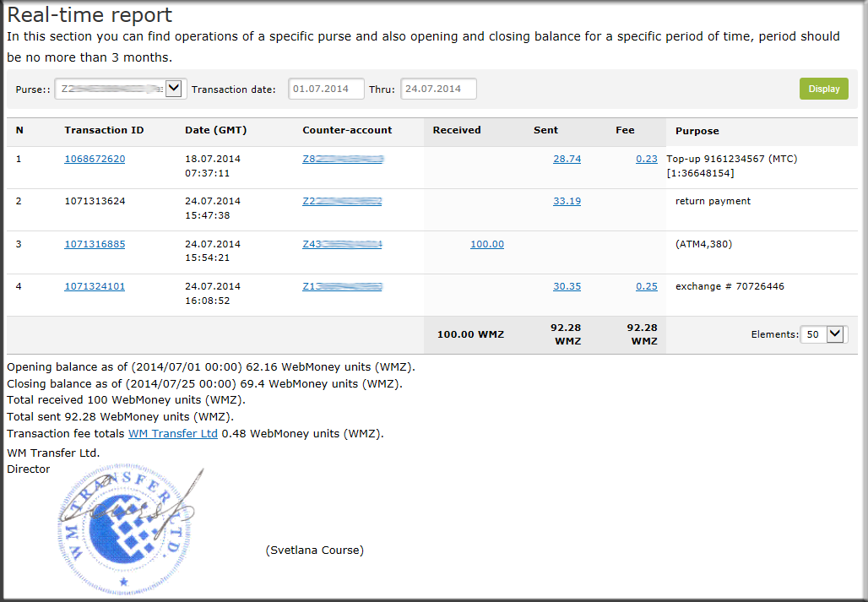
Task: Click the Transaction date start field
Action: pyautogui.click(x=326, y=89)
